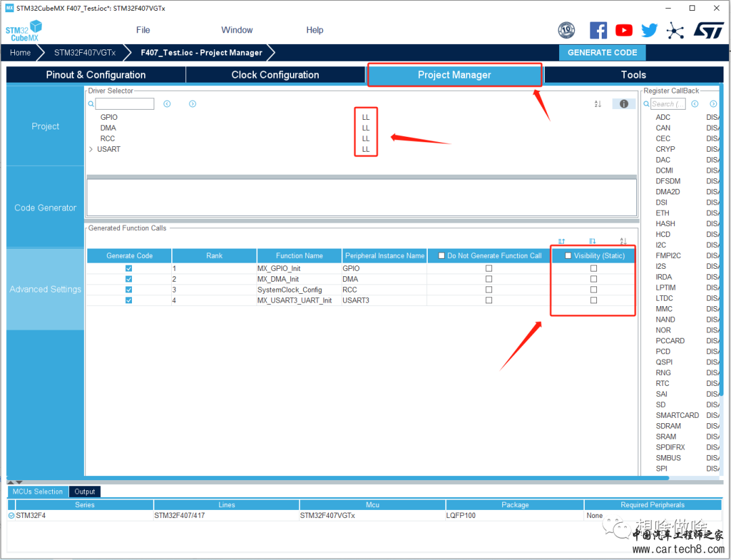Click the ST logo icon
This screenshot has height=560, width=731.
709,30
